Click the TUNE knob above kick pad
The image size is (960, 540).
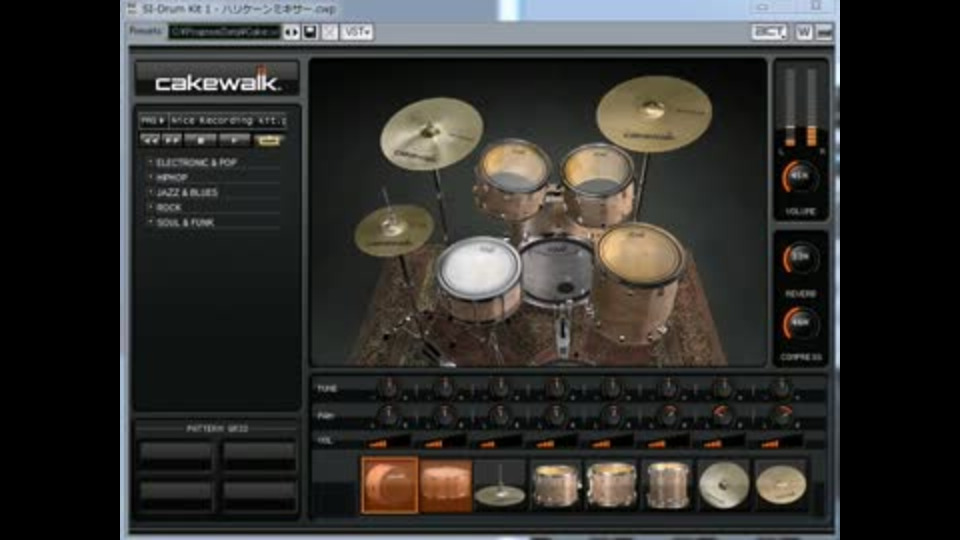388,388
